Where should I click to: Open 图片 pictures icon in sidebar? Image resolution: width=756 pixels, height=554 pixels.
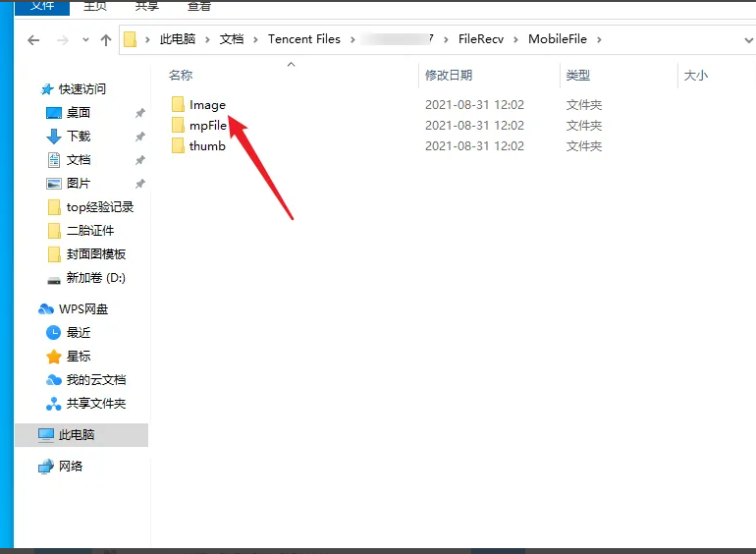point(54,184)
